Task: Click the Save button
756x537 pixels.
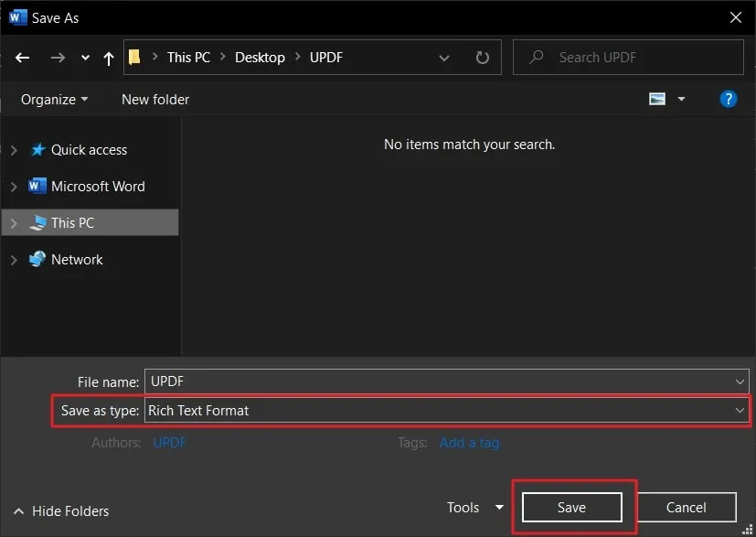Action: pos(571,507)
